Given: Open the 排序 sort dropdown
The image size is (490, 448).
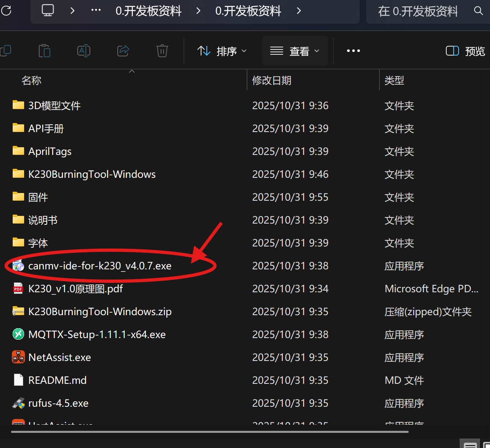Looking at the screenshot, I should (x=222, y=51).
